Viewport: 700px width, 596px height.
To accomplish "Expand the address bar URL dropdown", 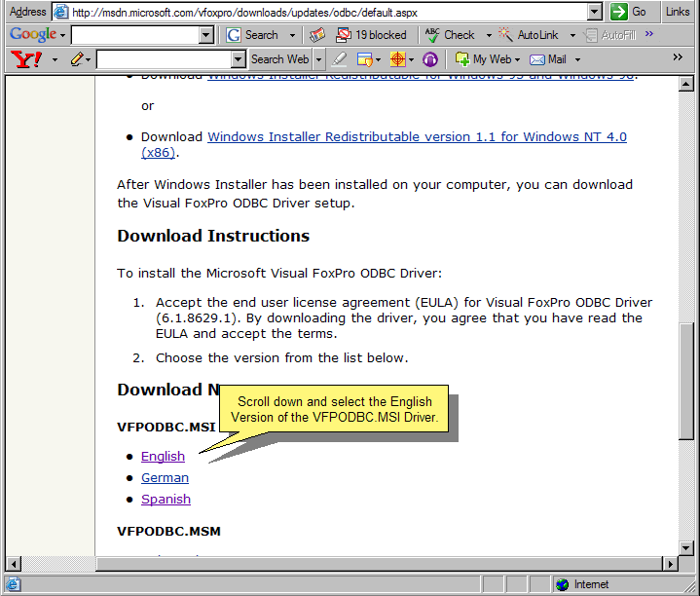I will [x=595, y=12].
